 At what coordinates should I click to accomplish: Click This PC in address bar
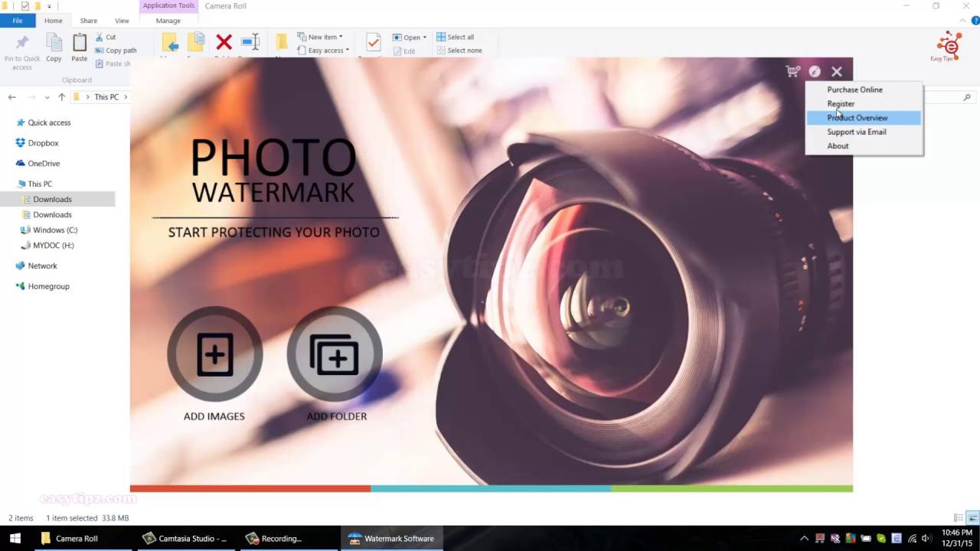(x=106, y=97)
